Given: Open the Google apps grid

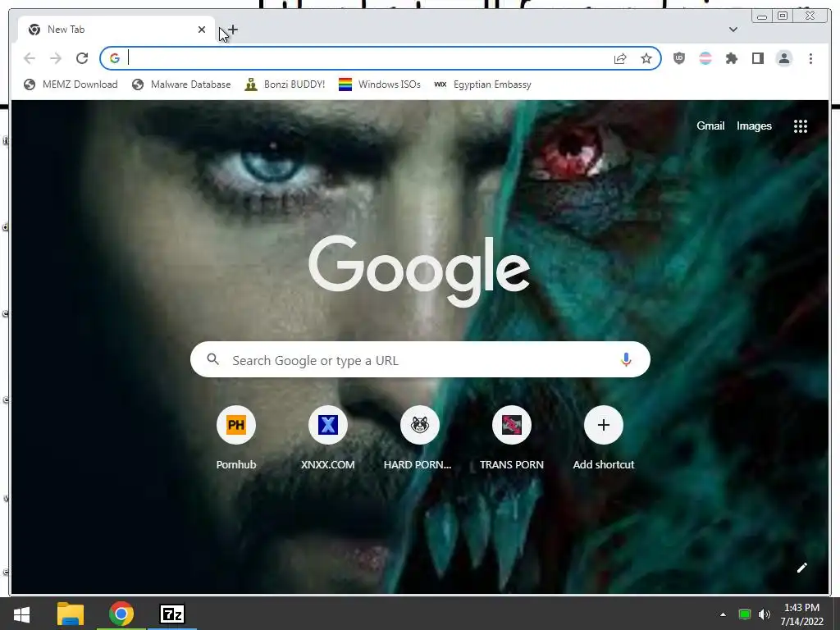Looking at the screenshot, I should pyautogui.click(x=801, y=126).
